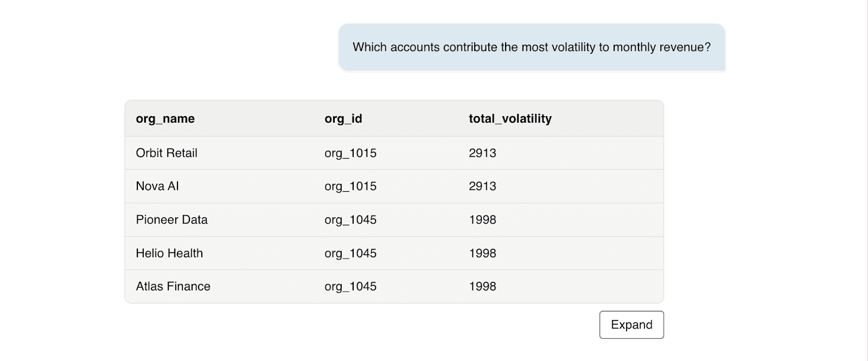
Task: Click the org_id value in Pioneer Data row
Action: click(x=350, y=220)
